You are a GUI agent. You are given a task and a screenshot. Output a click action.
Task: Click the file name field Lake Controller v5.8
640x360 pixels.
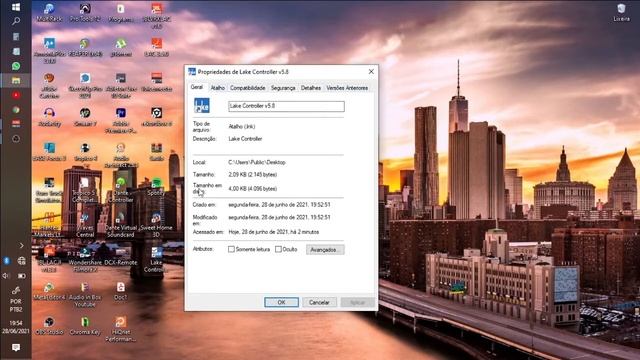tap(286, 106)
